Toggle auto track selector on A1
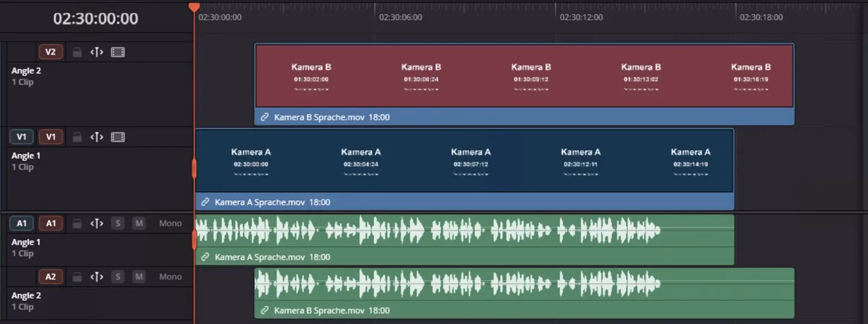The height and width of the screenshot is (324, 868). click(97, 223)
